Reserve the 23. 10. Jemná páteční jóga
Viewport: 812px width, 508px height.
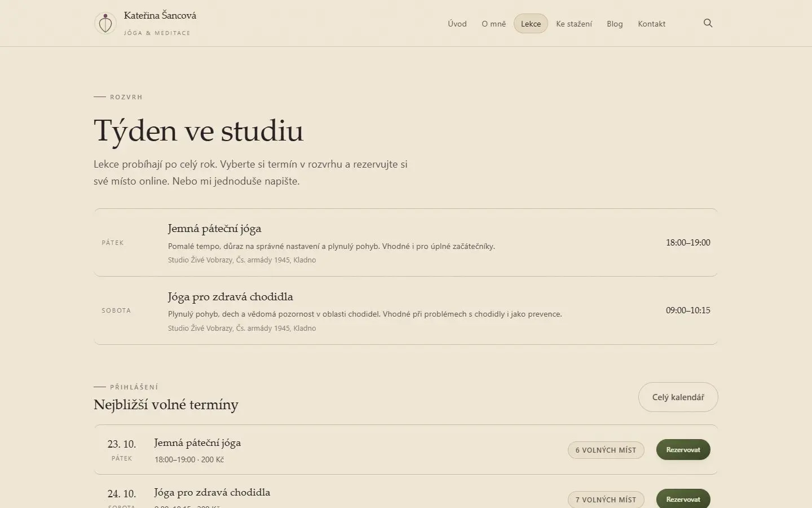(x=683, y=450)
